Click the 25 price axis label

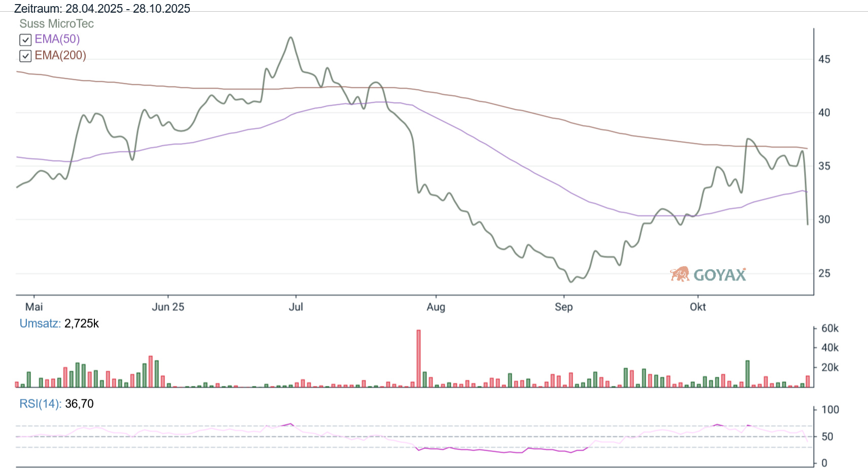pos(824,273)
